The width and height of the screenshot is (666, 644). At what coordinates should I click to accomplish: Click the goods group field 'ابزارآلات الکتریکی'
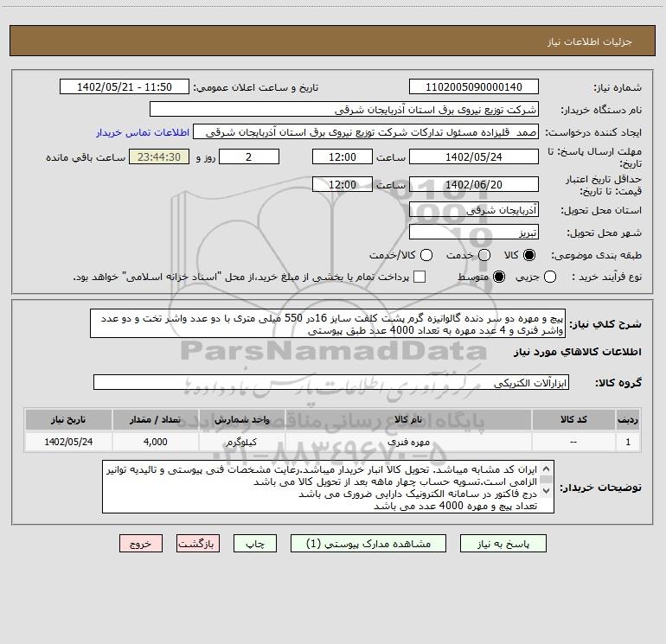point(331,382)
